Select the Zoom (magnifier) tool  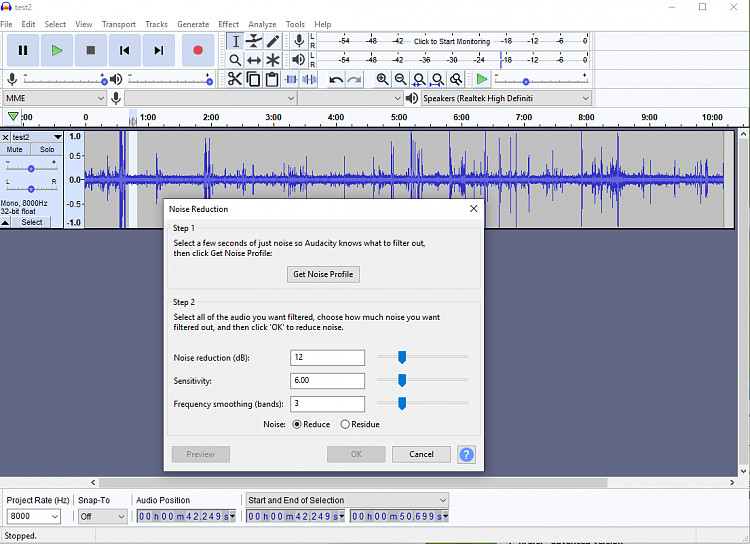tap(235, 60)
